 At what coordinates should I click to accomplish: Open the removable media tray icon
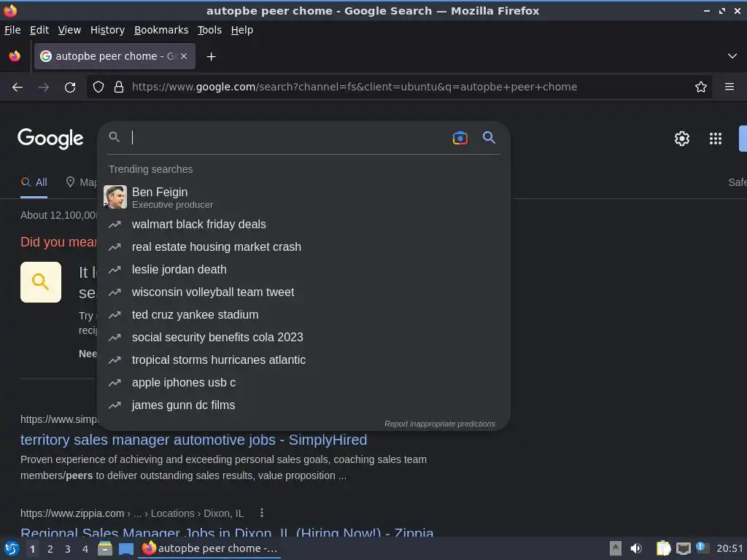pos(616,548)
